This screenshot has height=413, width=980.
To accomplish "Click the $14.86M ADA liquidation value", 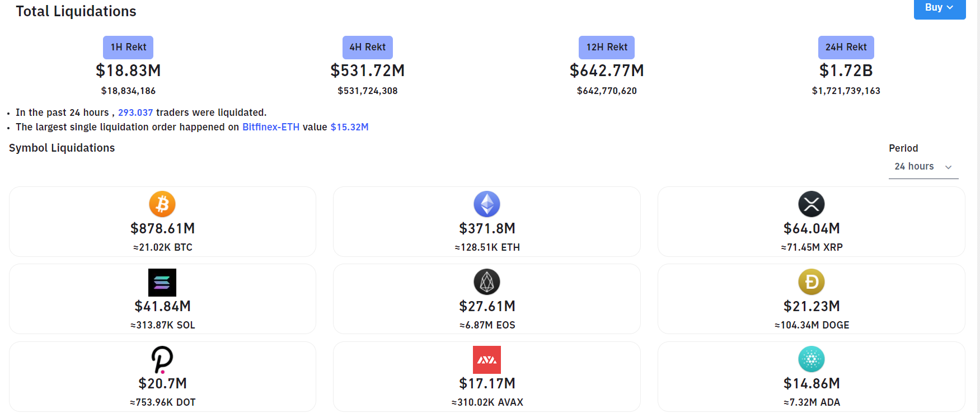I will pyautogui.click(x=812, y=383).
